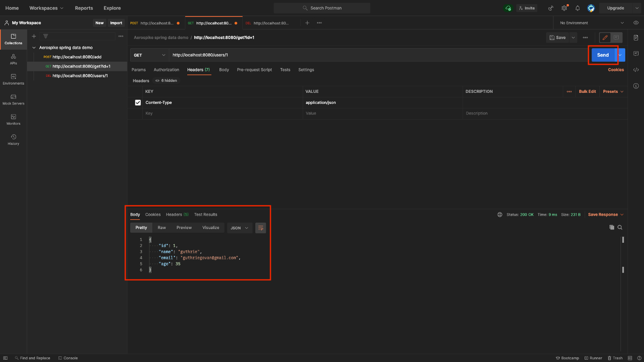Image resolution: width=644 pixels, height=362 pixels.
Task: Open Bootcamp in the status bar
Action: (x=568, y=358)
